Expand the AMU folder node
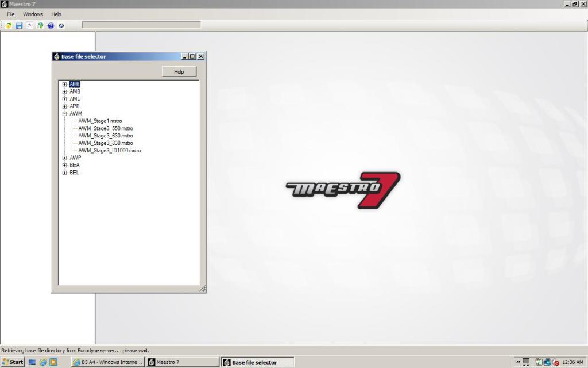The height and width of the screenshot is (368, 588). pos(64,99)
